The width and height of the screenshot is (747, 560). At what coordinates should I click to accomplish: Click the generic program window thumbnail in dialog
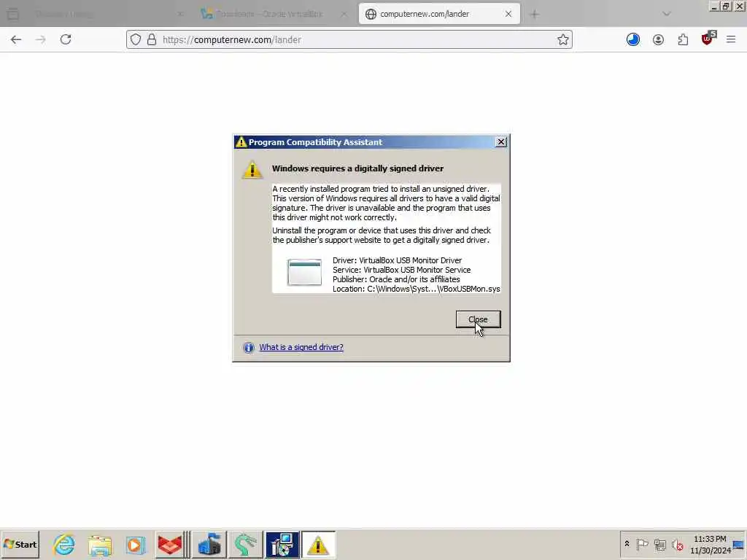pyautogui.click(x=304, y=273)
